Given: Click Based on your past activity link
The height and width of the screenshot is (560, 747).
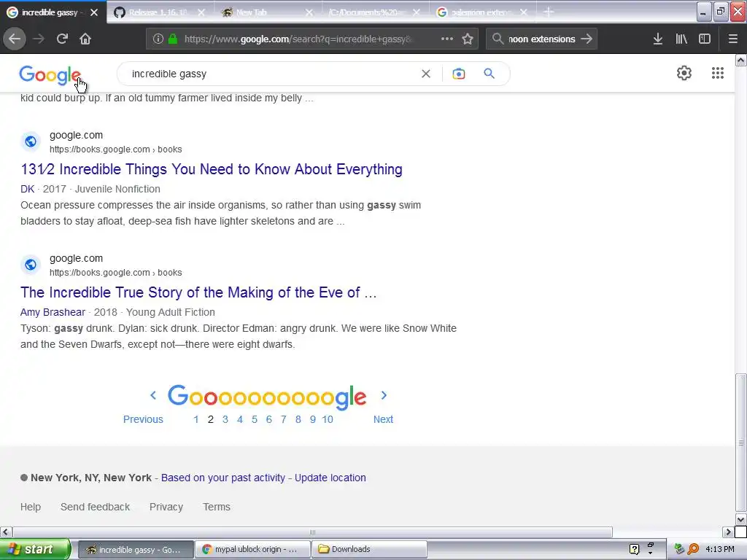Looking at the screenshot, I should point(223,478).
